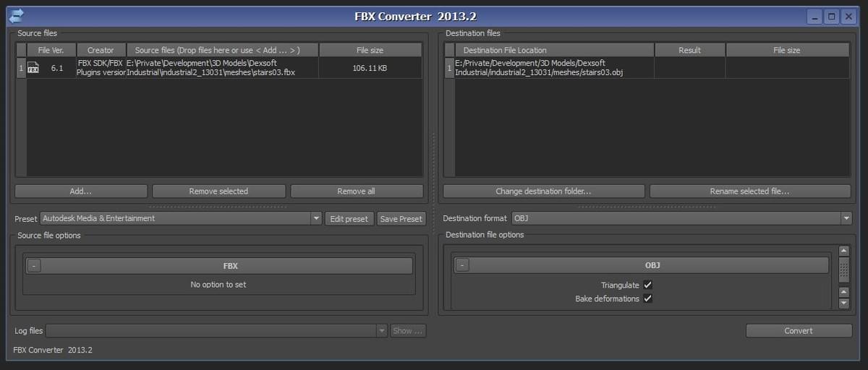Click the FBX file icon in source row

pyautogui.click(x=33, y=68)
